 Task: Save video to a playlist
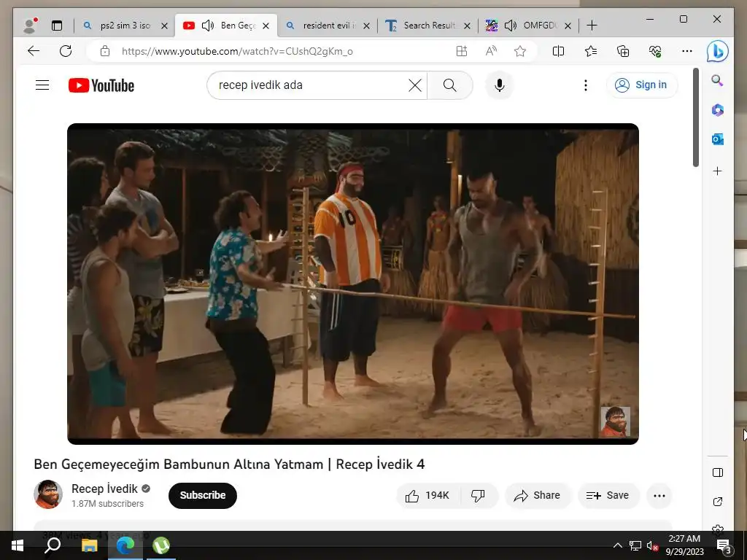coord(608,496)
